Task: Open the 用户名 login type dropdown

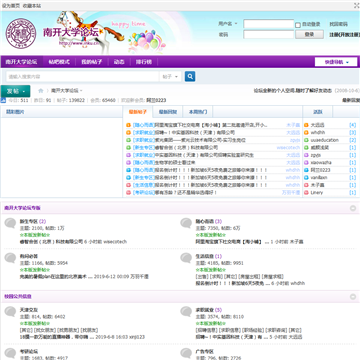Action: coord(228,24)
